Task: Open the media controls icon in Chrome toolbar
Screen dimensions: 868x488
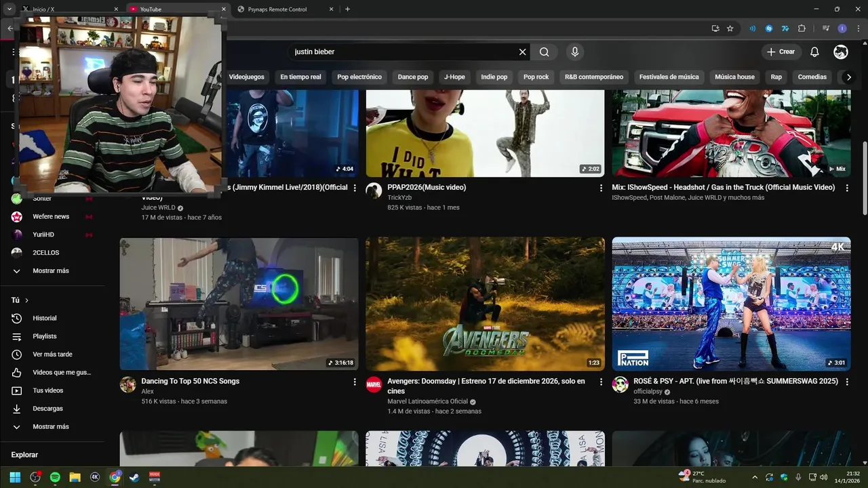Action: (826, 28)
